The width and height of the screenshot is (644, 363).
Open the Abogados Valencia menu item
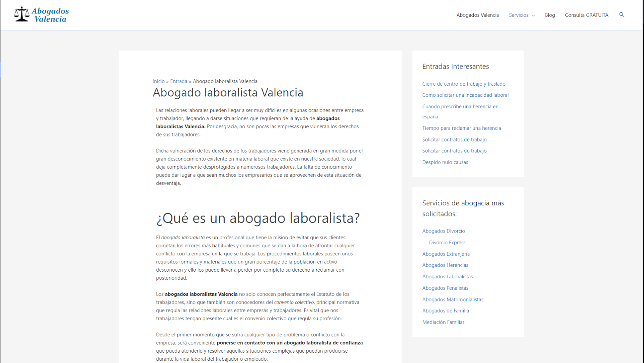[x=477, y=15]
